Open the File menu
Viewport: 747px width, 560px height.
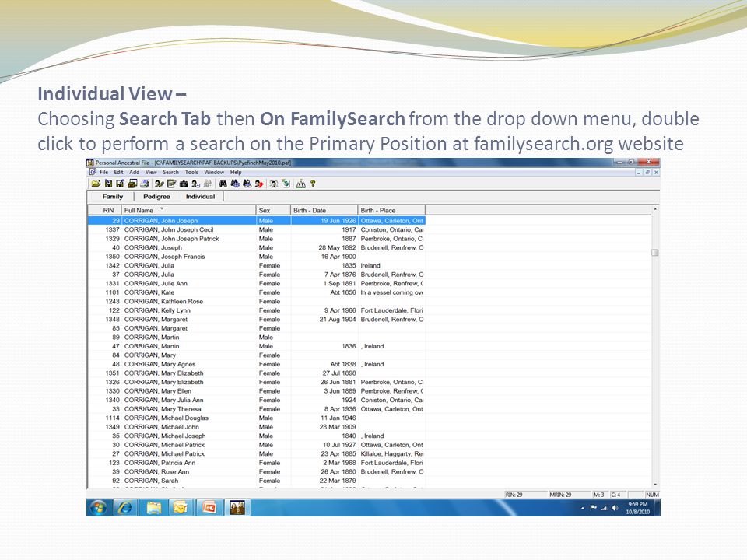(103, 173)
